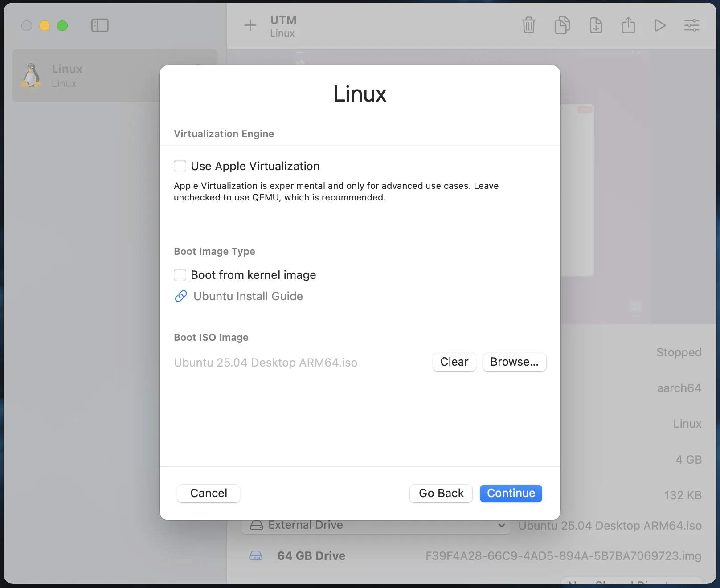Click the Tux penguin icon in sidebar
Image resolution: width=720 pixels, height=588 pixels.
(31, 75)
